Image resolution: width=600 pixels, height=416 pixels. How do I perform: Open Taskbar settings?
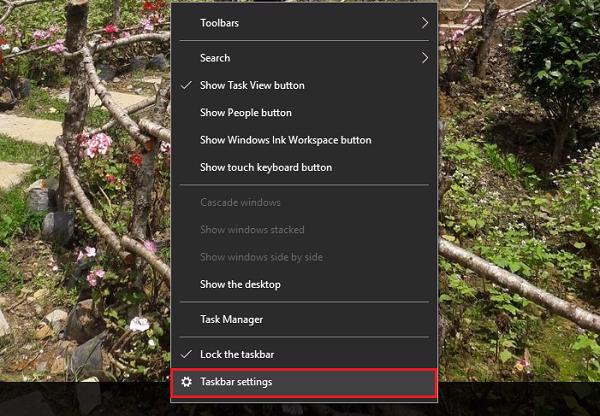pyautogui.click(x=304, y=382)
